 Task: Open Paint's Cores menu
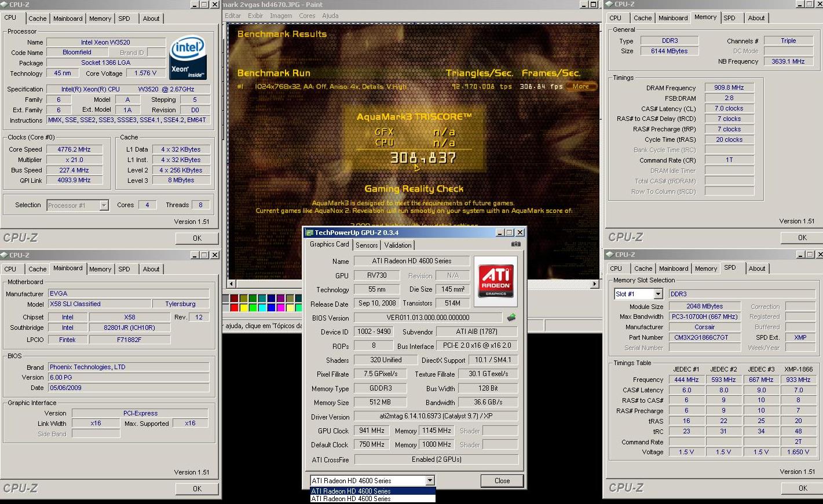(307, 16)
